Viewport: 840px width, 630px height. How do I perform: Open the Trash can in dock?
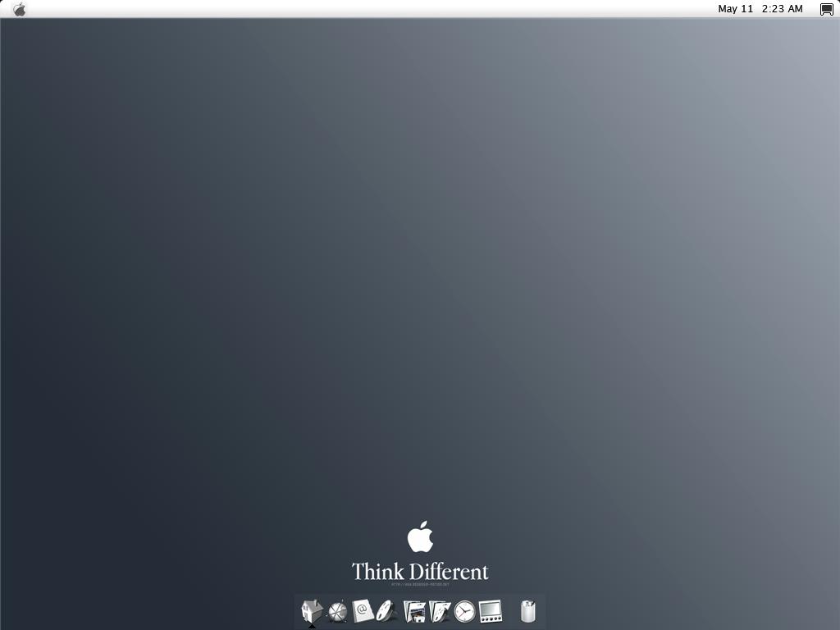[x=527, y=611]
